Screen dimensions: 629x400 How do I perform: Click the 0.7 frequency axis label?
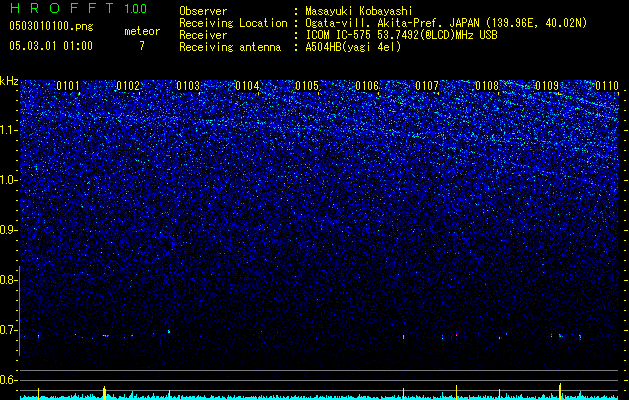(x=8, y=330)
